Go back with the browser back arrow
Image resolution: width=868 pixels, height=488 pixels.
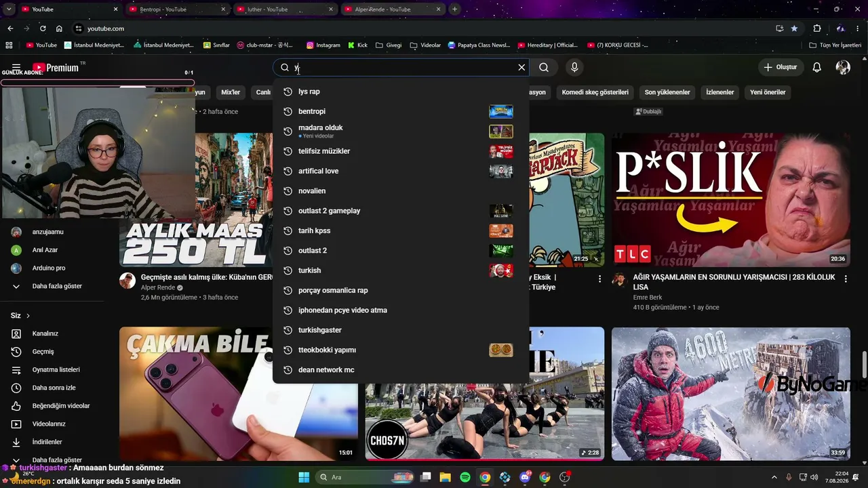(x=10, y=28)
